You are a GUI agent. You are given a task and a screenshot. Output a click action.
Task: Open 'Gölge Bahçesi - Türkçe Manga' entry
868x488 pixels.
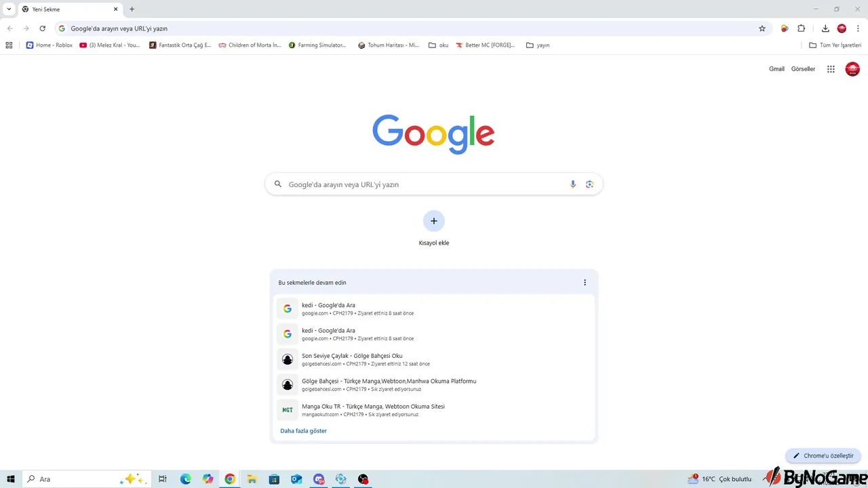click(434, 385)
